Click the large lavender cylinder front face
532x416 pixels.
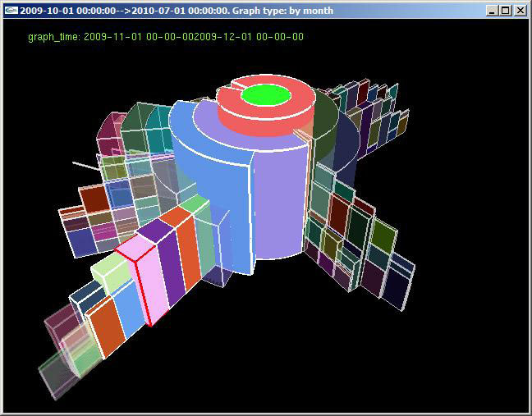point(279,203)
